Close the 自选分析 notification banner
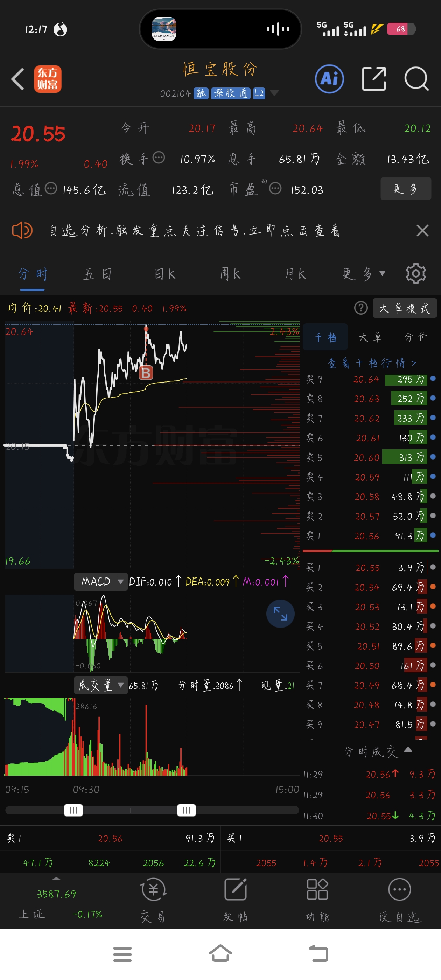The height and width of the screenshot is (980, 441). pos(422,230)
